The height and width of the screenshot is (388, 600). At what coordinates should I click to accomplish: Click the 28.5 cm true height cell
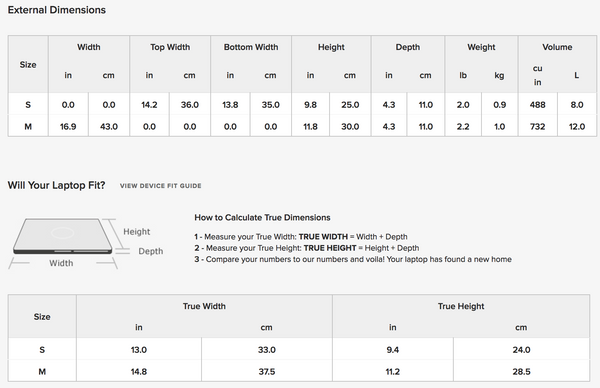[x=521, y=372]
